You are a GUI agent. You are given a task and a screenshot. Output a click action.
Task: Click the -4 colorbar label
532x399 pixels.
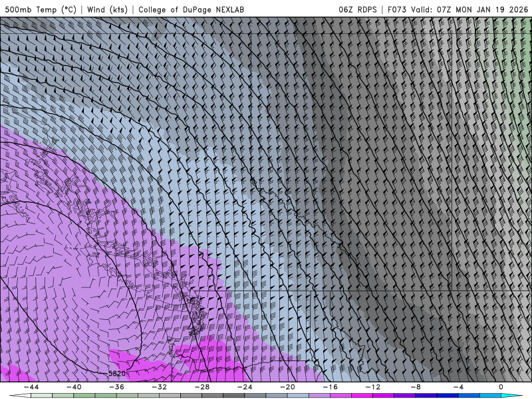pyautogui.click(x=458, y=387)
